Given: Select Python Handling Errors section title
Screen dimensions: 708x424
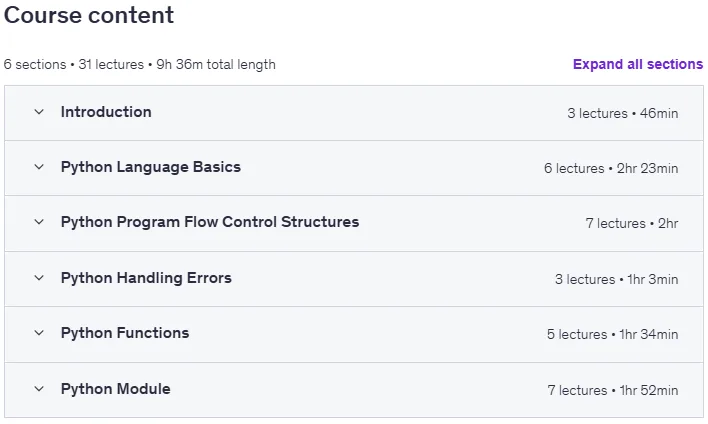Looking at the screenshot, I should click(x=146, y=278).
